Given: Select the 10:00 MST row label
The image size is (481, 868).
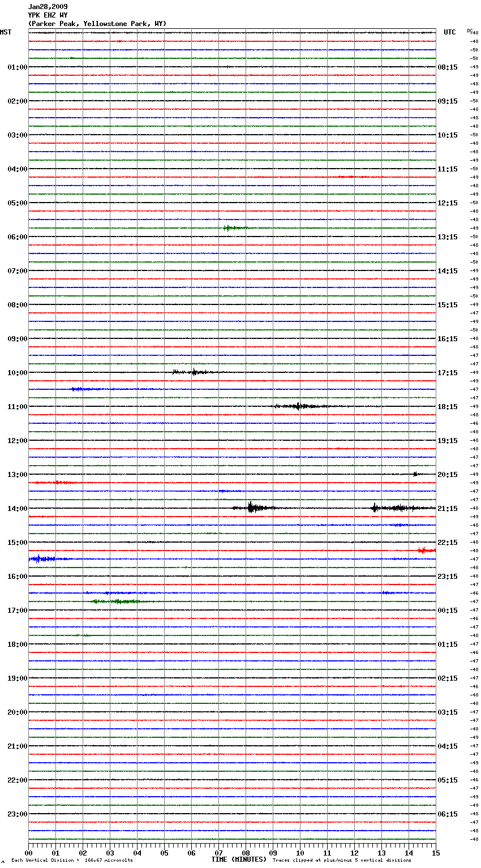Looking at the screenshot, I should 18,373.
